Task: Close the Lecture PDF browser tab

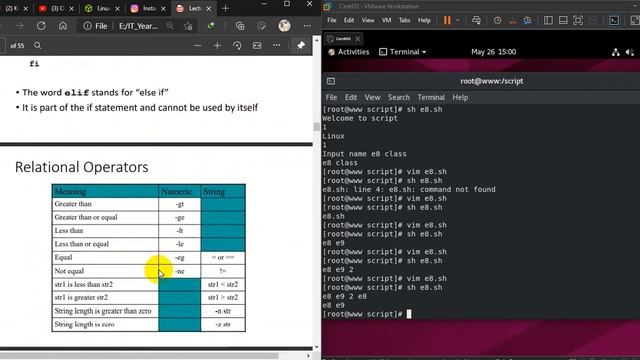Action: [x=209, y=9]
